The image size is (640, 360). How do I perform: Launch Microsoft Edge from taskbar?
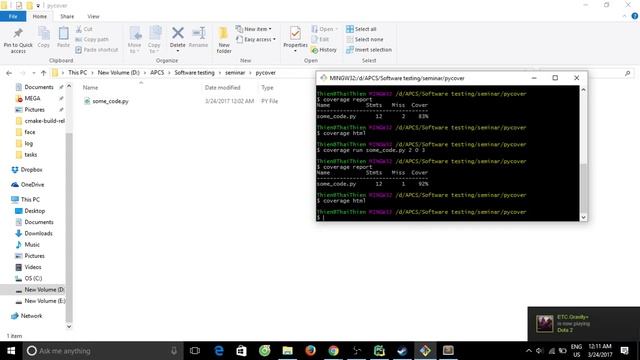[x=219, y=351]
